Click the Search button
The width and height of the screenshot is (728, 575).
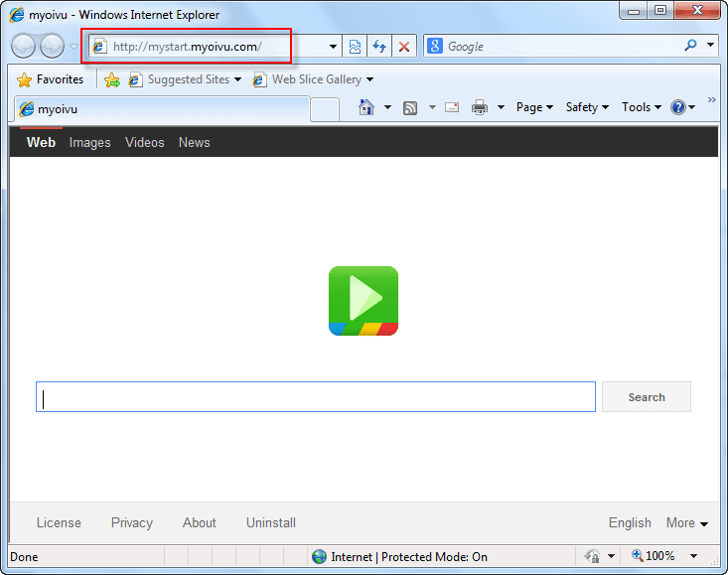coord(647,397)
